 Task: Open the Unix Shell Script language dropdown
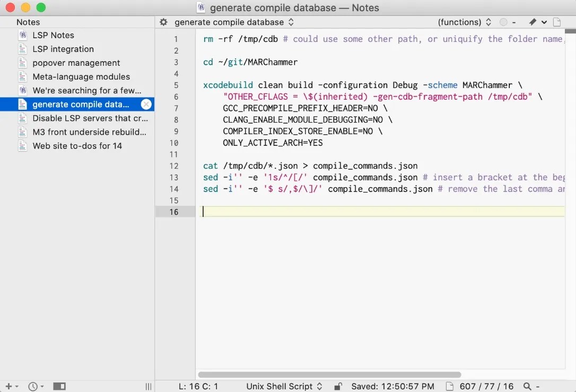tap(284, 386)
